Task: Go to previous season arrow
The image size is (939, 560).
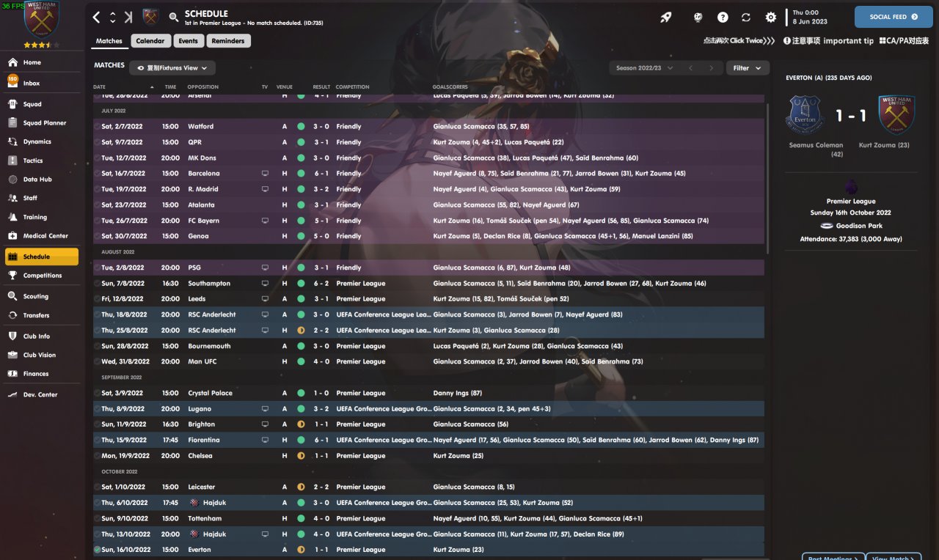Action: (x=690, y=68)
